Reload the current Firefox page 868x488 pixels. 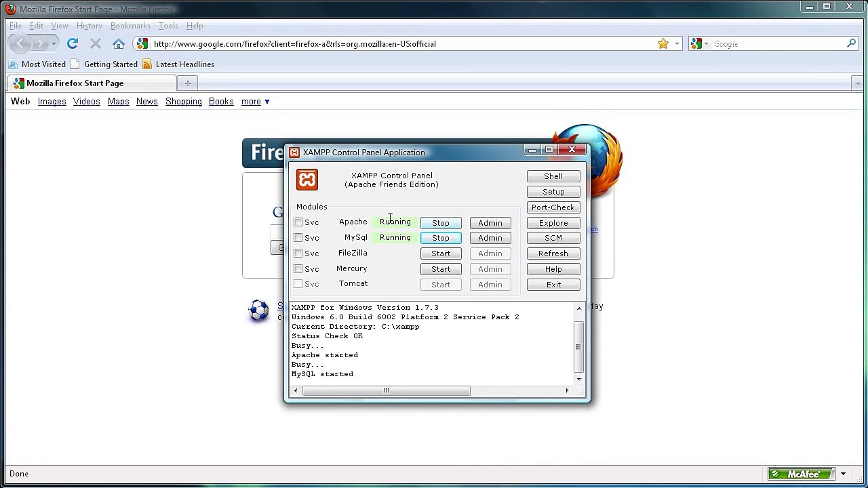pyautogui.click(x=73, y=44)
